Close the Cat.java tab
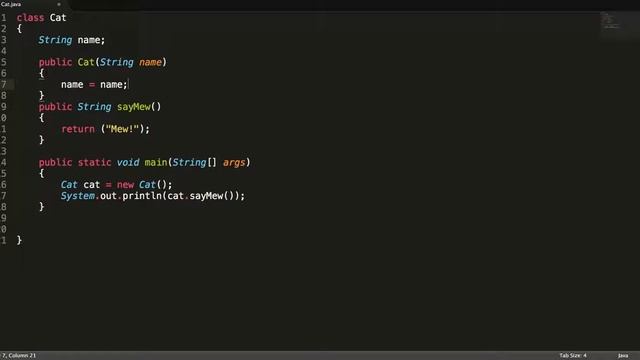Viewport: 640px width, 360px height. tap(59, 4)
